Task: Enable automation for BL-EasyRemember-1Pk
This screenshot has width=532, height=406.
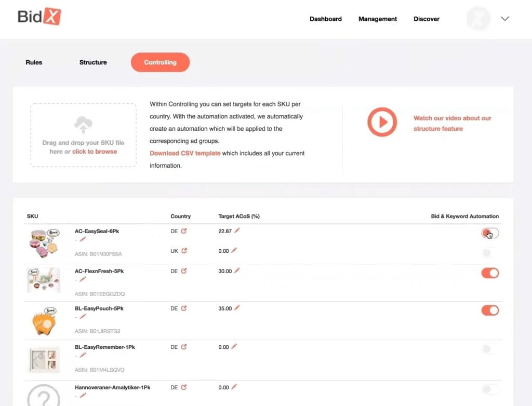Action: click(x=490, y=349)
